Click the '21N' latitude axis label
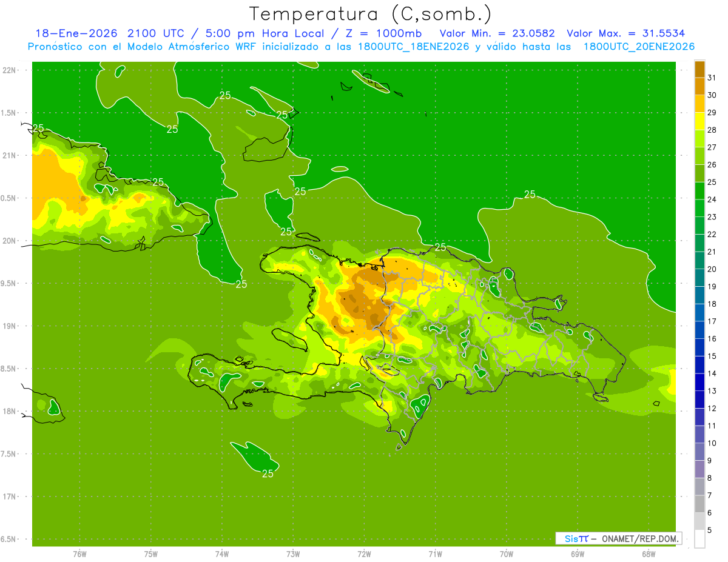 coord(10,155)
